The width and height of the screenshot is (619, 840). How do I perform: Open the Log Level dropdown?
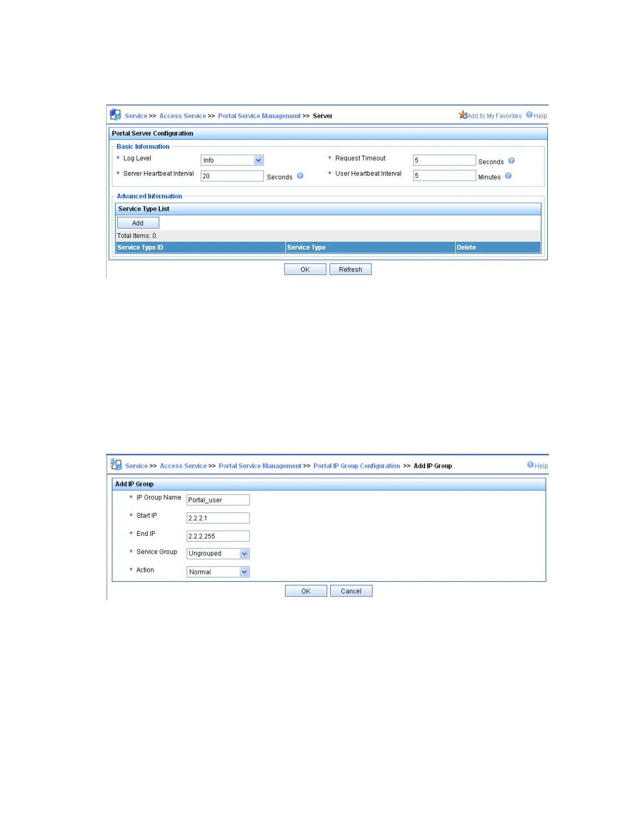point(232,160)
